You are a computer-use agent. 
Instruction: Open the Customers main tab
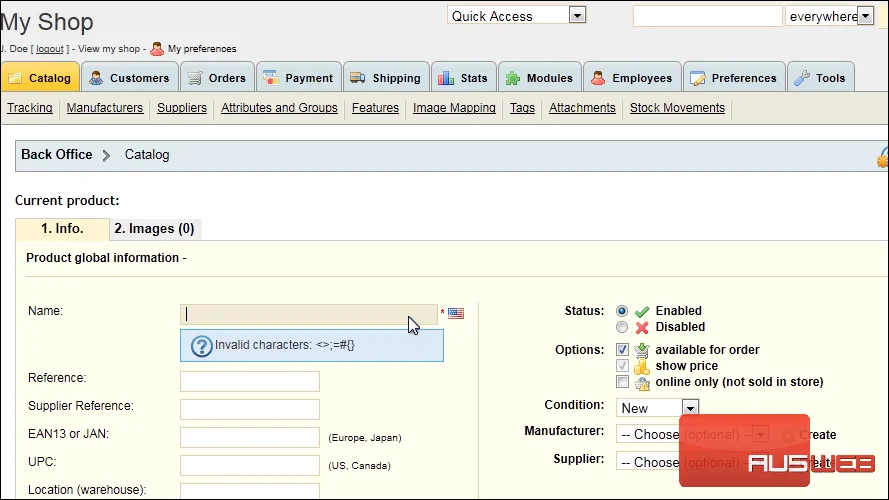130,77
